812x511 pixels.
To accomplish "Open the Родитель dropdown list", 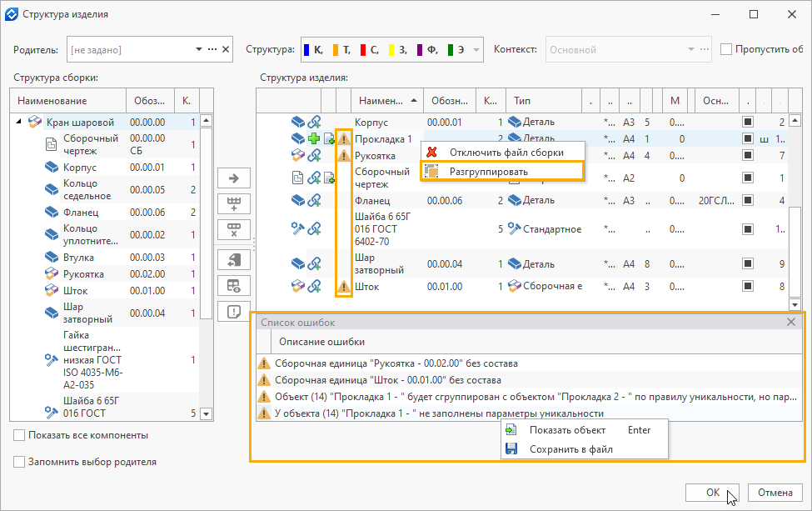I will pos(199,50).
